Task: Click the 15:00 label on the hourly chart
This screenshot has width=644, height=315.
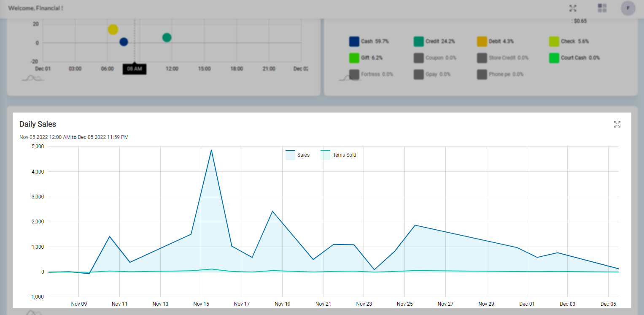Action: click(x=205, y=69)
